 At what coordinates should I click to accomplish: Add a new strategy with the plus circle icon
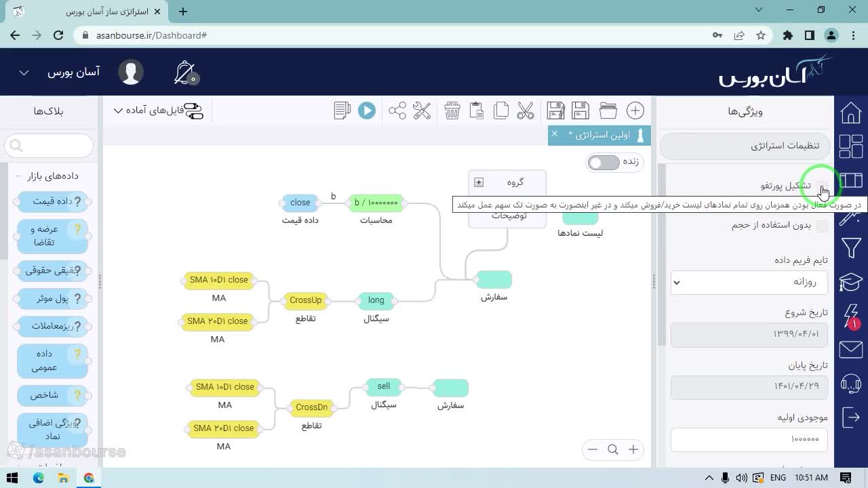pos(635,110)
